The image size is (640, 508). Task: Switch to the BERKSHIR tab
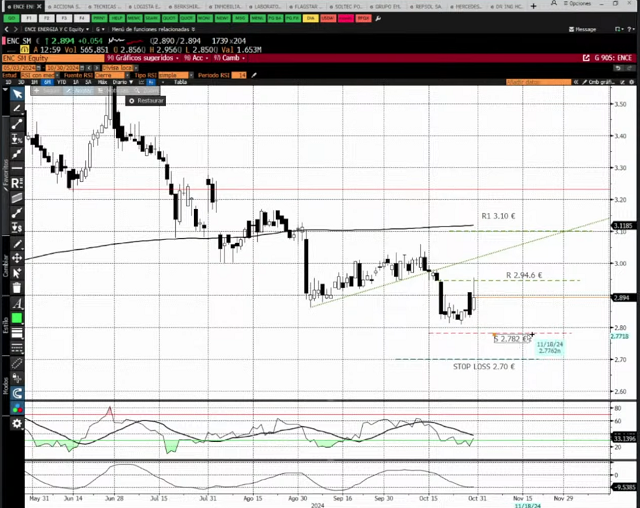[x=184, y=7]
